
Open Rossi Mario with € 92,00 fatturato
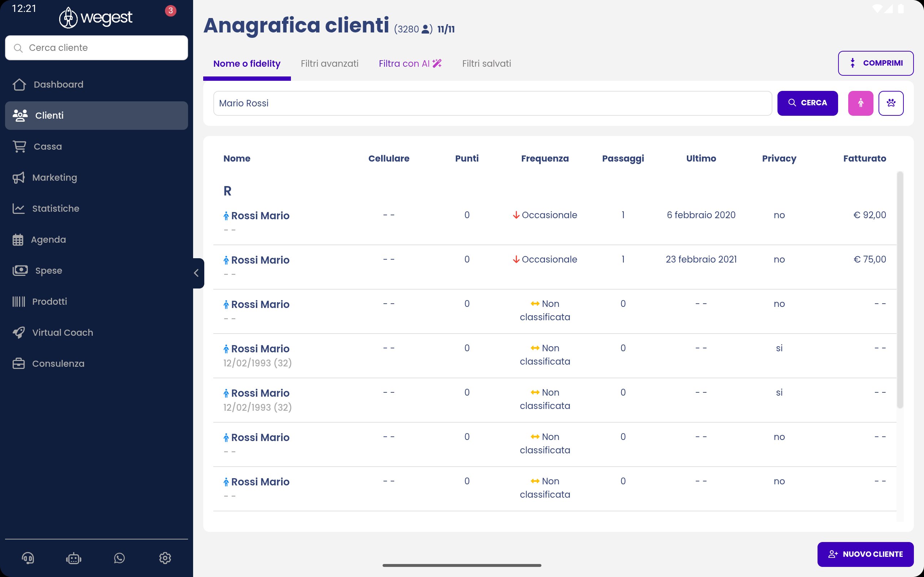point(260,216)
